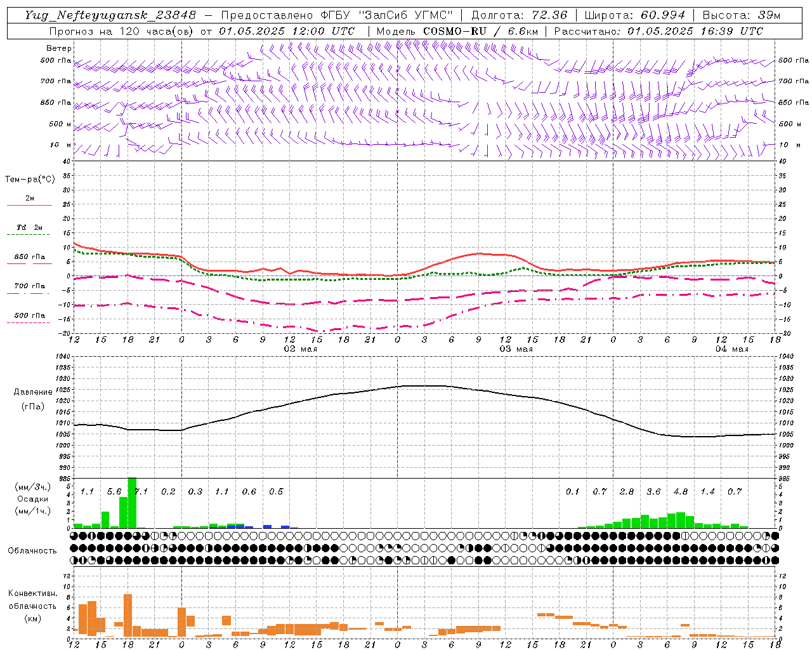Image resolution: width=812 pixels, height=650 pixels.
Task: Click the 02 мая date label
Action: pyautogui.click(x=301, y=349)
